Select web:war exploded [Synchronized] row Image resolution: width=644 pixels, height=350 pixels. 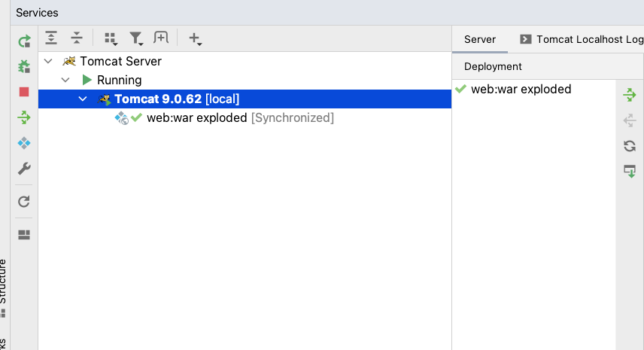[x=245, y=118]
